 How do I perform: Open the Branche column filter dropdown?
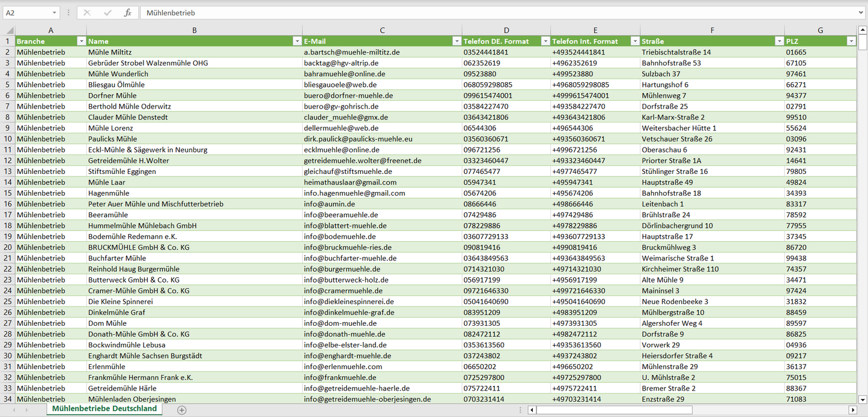pyautogui.click(x=81, y=41)
